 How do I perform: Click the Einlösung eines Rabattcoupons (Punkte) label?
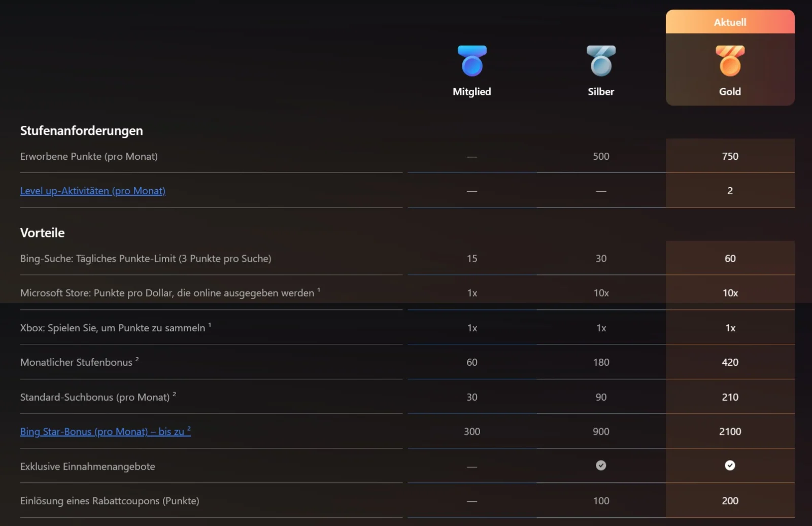click(110, 501)
